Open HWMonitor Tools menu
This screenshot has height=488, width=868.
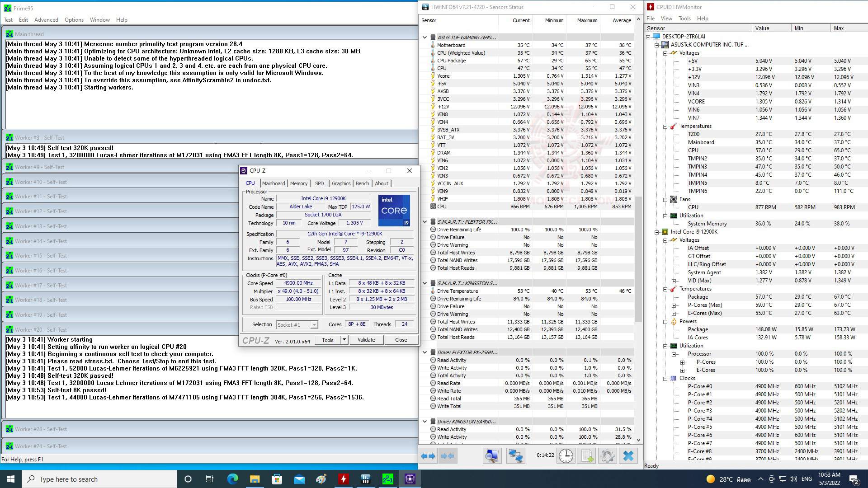click(x=684, y=19)
